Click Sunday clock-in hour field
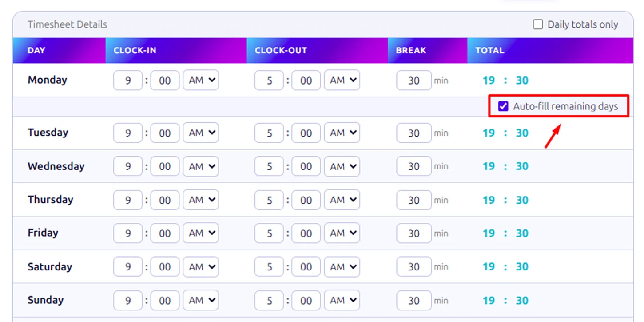The height and width of the screenshot is (322, 644). (x=128, y=300)
